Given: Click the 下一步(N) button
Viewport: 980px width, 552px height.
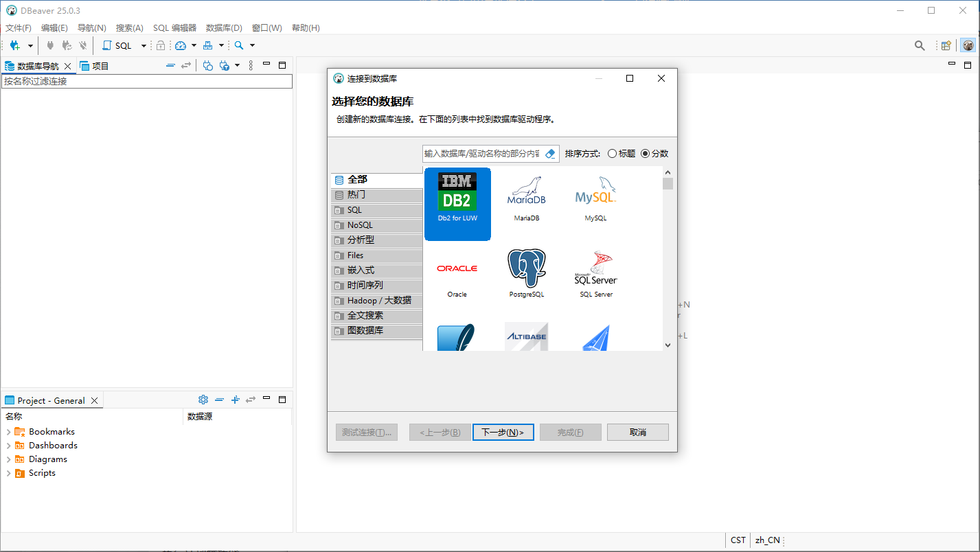Looking at the screenshot, I should point(503,432).
